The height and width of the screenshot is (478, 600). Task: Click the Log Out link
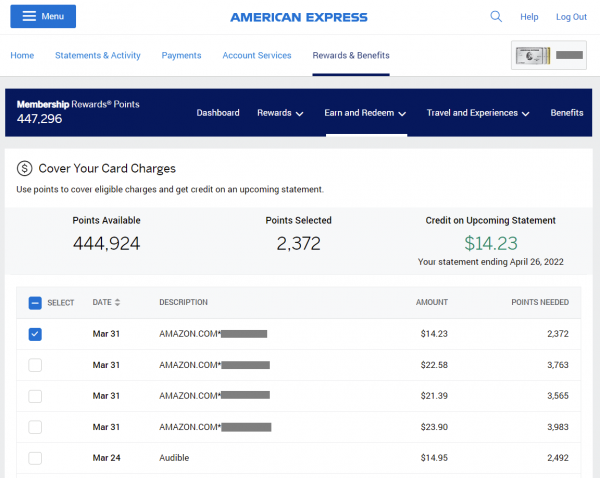click(x=571, y=17)
